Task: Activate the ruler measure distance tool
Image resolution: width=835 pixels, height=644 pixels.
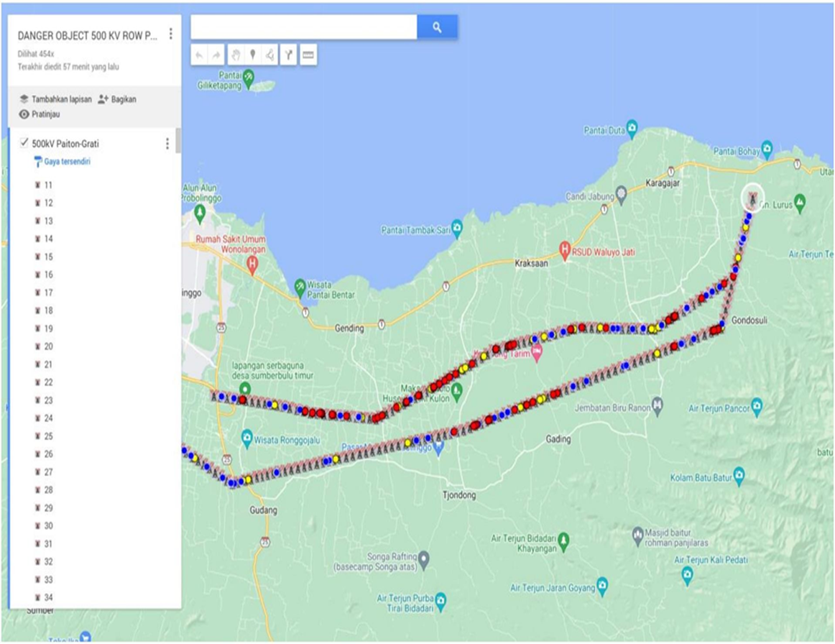Action: (x=308, y=55)
